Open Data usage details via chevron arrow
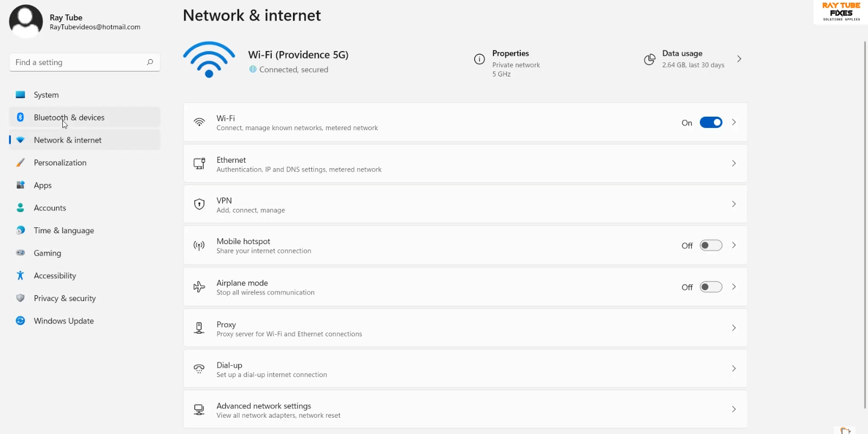Image resolution: width=868 pixels, height=434 pixels. pyautogui.click(x=739, y=59)
